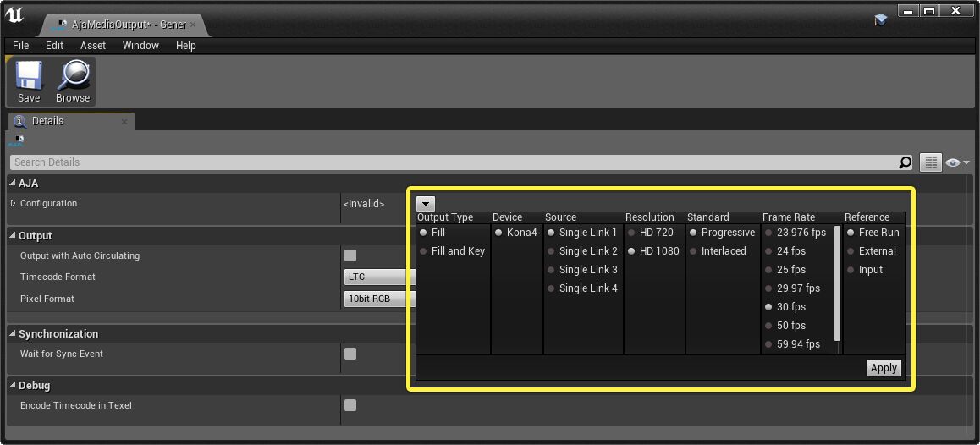This screenshot has width=980, height=445.
Task: Collapse the AJA section
Action: (13, 184)
